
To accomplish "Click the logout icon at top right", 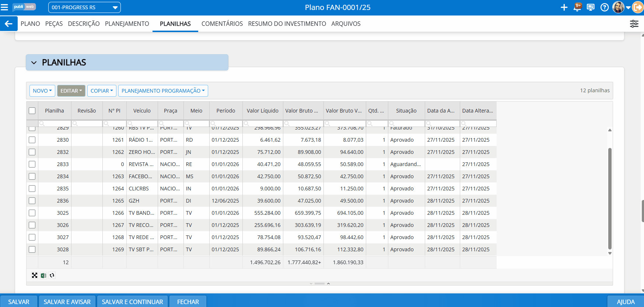I will (x=638, y=7).
